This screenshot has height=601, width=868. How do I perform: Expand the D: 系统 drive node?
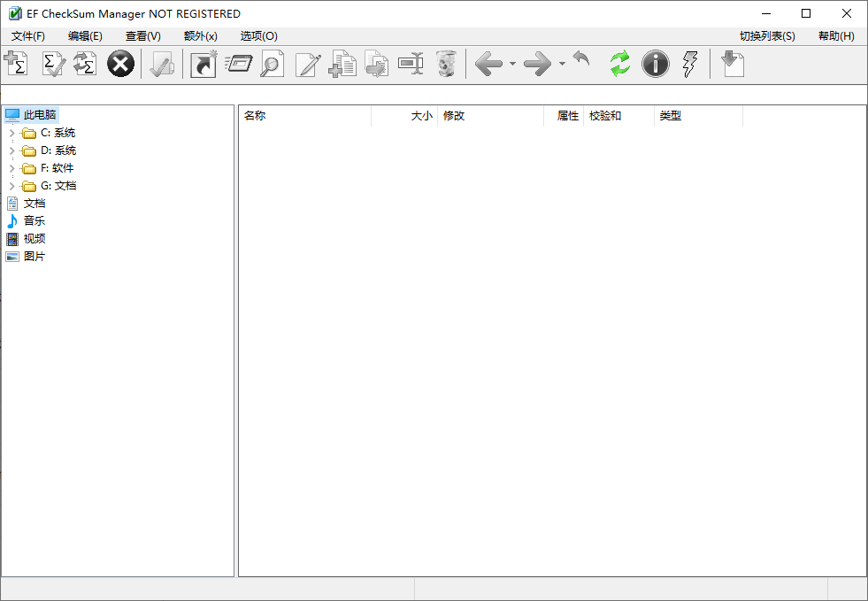[x=12, y=150]
